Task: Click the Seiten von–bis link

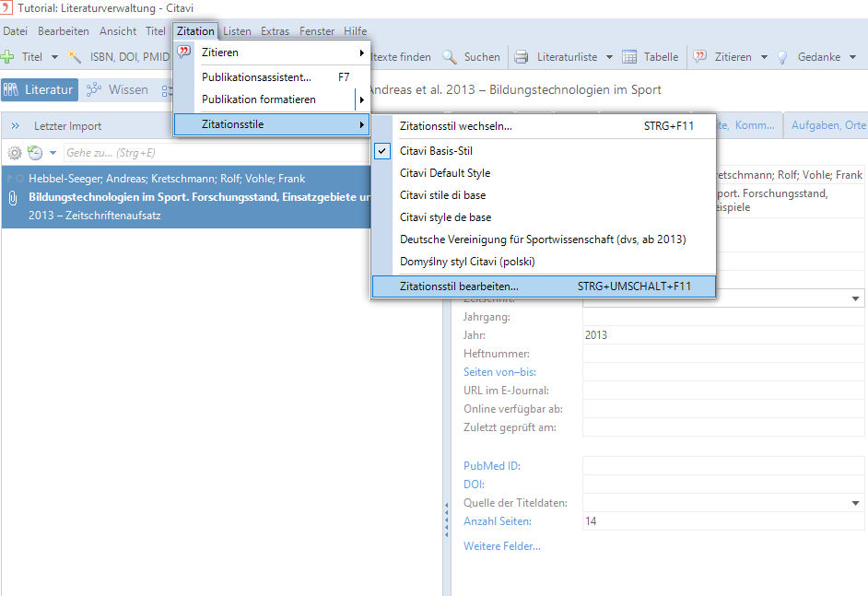Action: click(x=499, y=372)
